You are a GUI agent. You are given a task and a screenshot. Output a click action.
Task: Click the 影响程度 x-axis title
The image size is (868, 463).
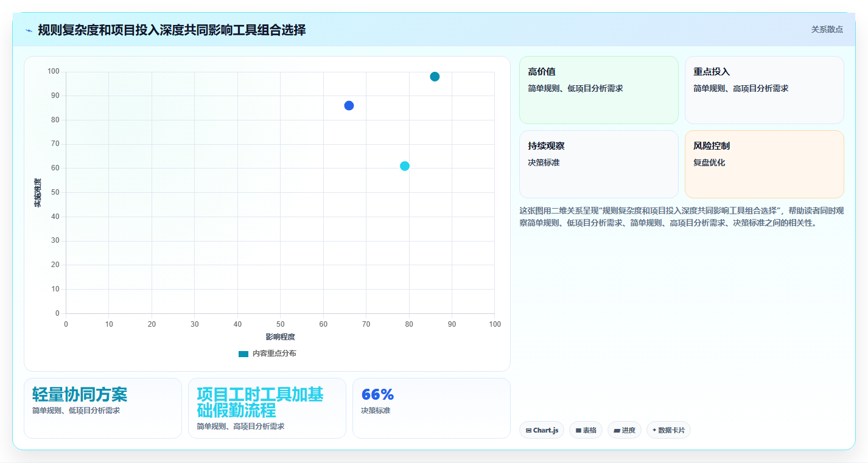pos(280,337)
